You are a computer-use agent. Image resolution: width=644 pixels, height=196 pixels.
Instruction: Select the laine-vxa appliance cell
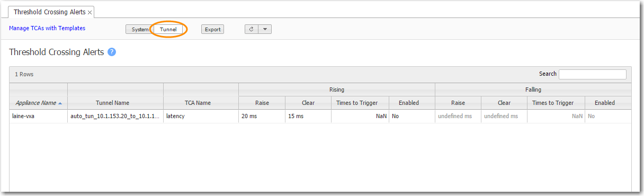(x=39, y=116)
